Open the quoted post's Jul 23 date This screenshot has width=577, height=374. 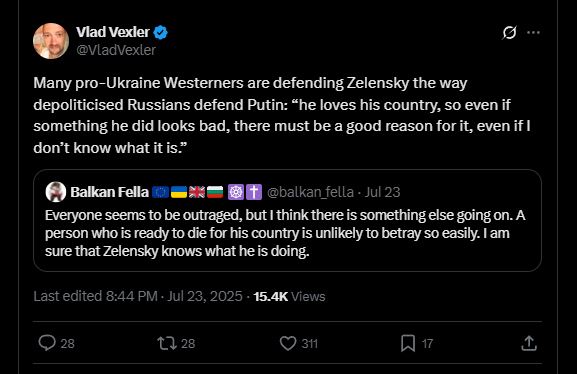[382, 192]
